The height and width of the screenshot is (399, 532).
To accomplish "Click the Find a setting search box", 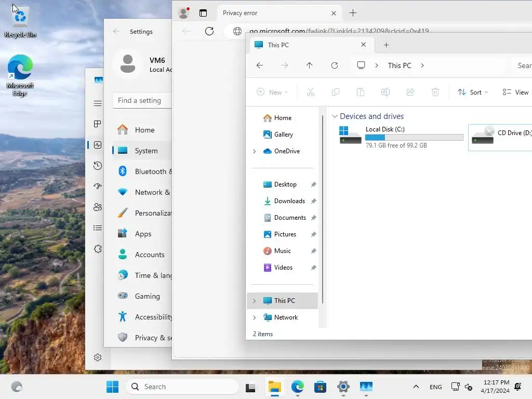I will [142, 100].
